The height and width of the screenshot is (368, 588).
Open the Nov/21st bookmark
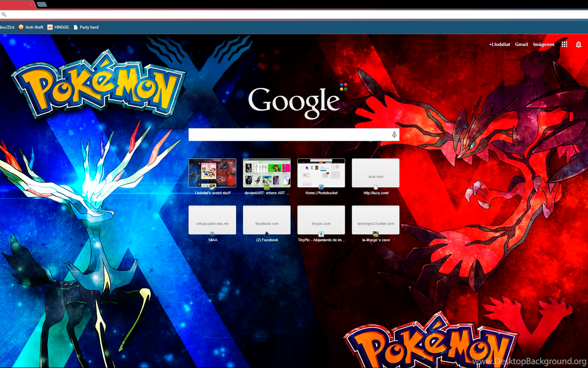coord(7,27)
